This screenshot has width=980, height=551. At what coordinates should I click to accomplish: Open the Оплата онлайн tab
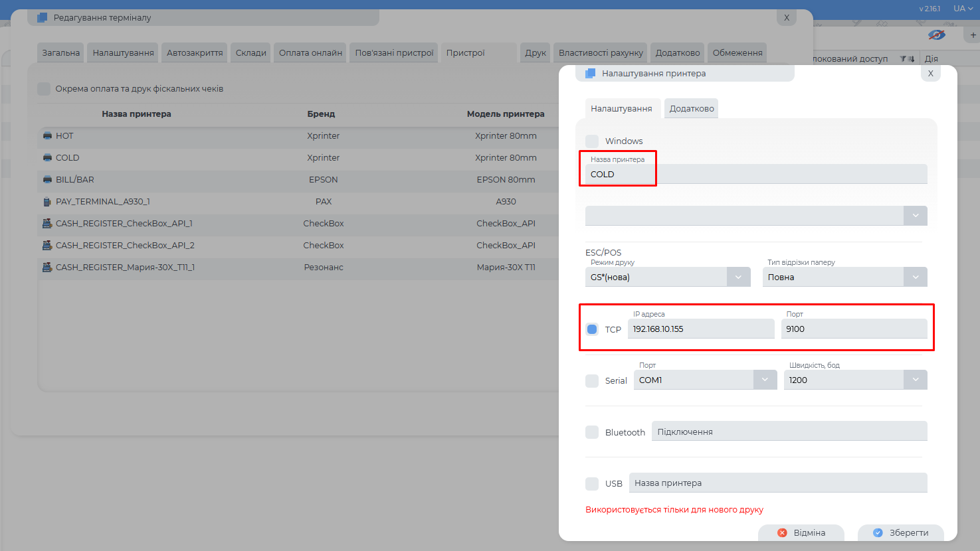(x=310, y=53)
